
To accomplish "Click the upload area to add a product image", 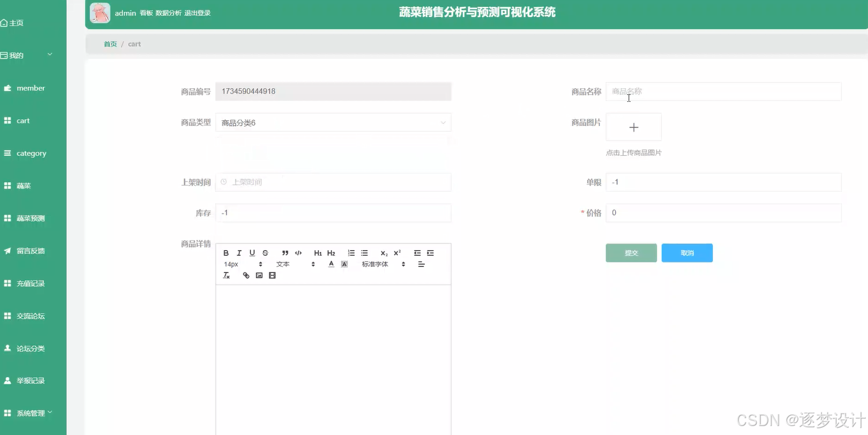I will point(633,127).
